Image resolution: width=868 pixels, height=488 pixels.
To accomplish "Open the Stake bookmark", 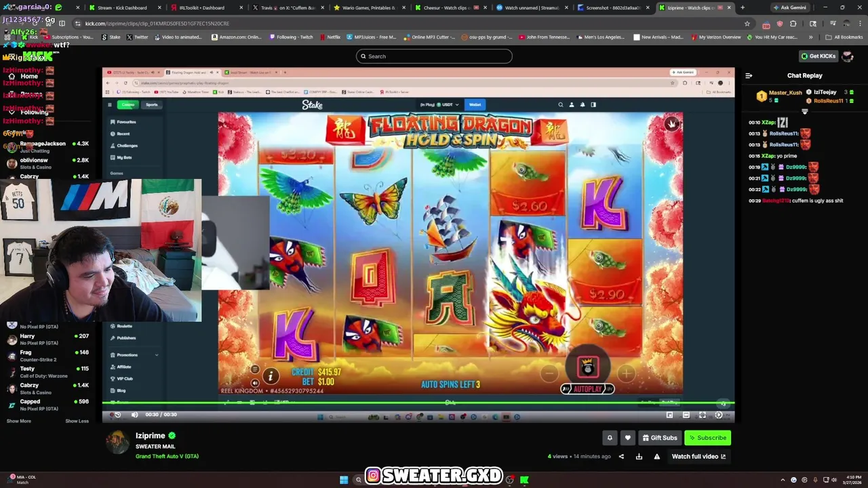I will point(111,37).
